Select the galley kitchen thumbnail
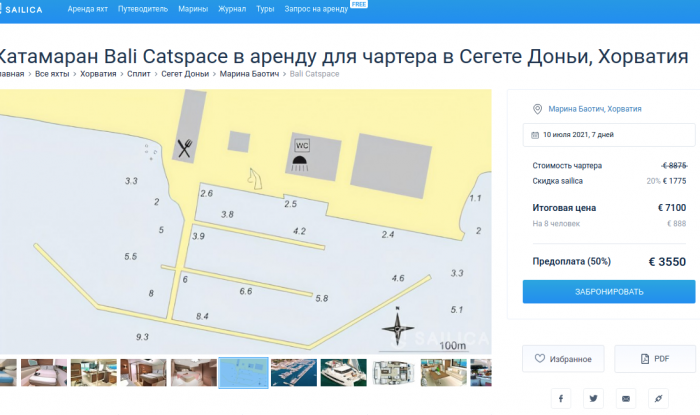This screenshot has height=415, width=700. 94,373
